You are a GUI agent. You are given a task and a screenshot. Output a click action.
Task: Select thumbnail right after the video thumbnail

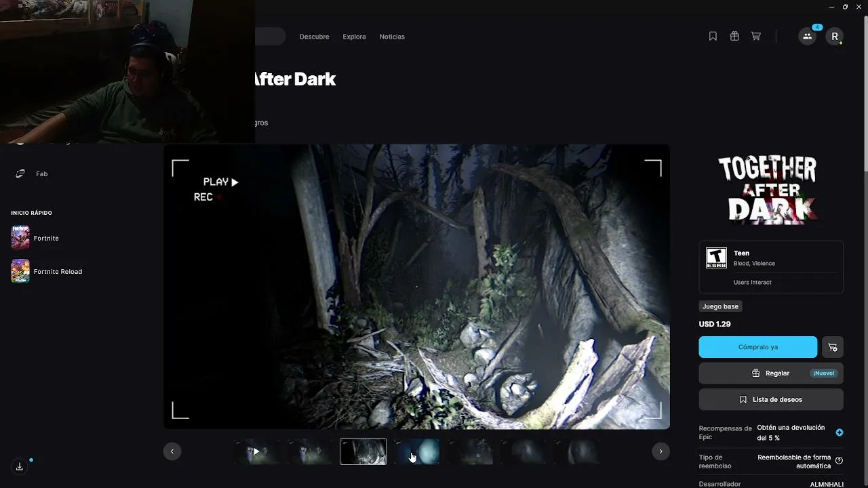click(310, 451)
